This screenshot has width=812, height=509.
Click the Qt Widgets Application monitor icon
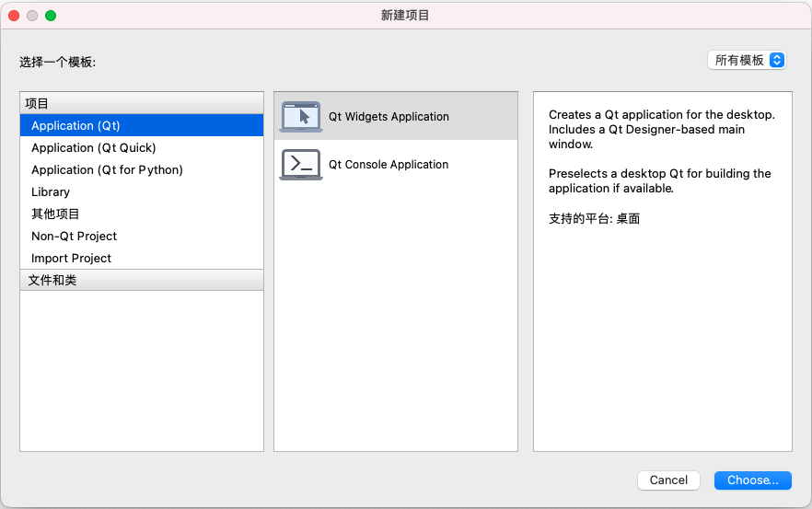tap(301, 117)
